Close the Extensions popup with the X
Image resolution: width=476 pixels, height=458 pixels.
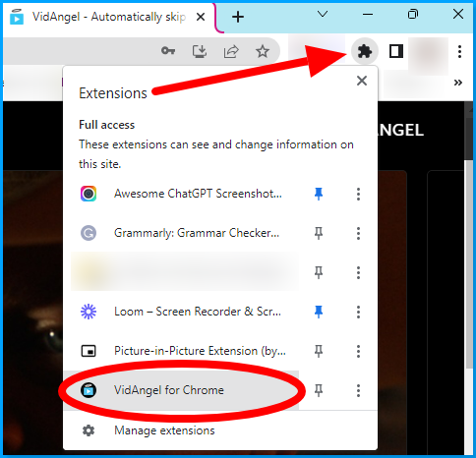(362, 81)
